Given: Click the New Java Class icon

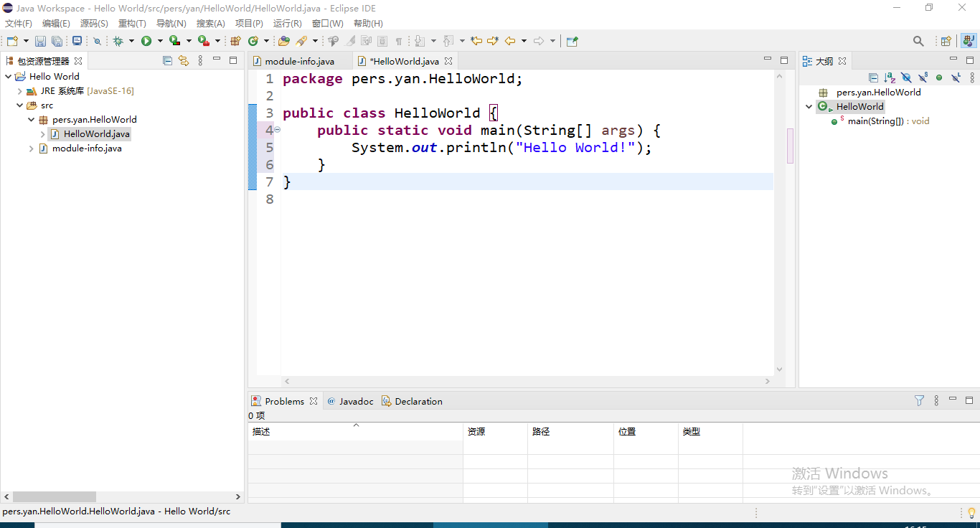Looking at the screenshot, I should pyautogui.click(x=253, y=42).
